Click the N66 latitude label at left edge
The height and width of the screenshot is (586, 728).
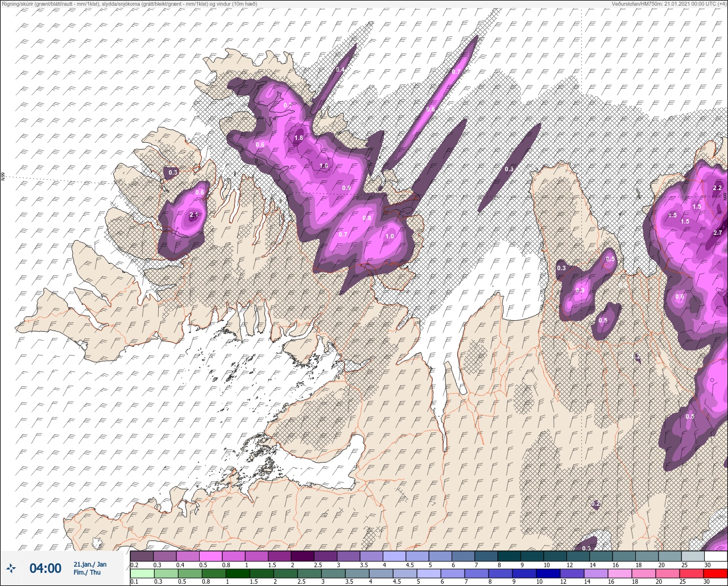click(3, 177)
